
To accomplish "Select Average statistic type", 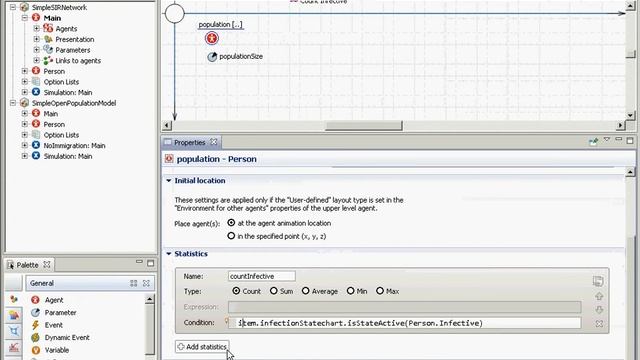I will click(x=305, y=291).
